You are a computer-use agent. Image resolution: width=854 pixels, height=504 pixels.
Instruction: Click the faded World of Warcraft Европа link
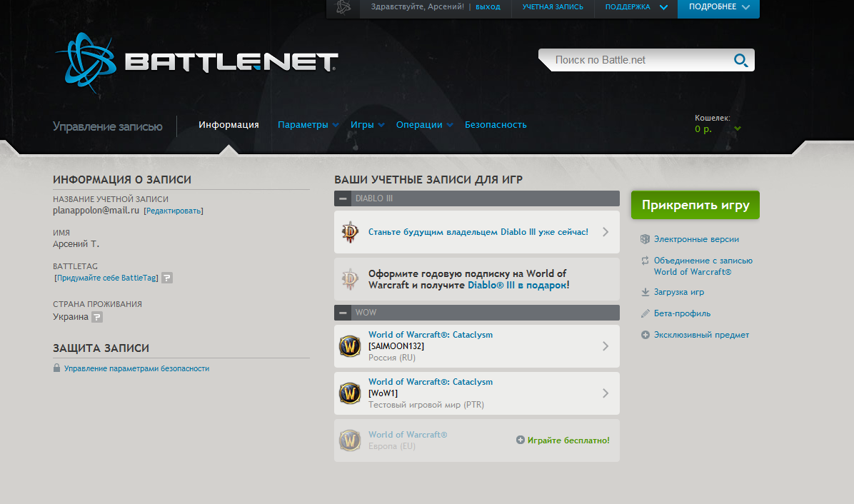coord(408,434)
